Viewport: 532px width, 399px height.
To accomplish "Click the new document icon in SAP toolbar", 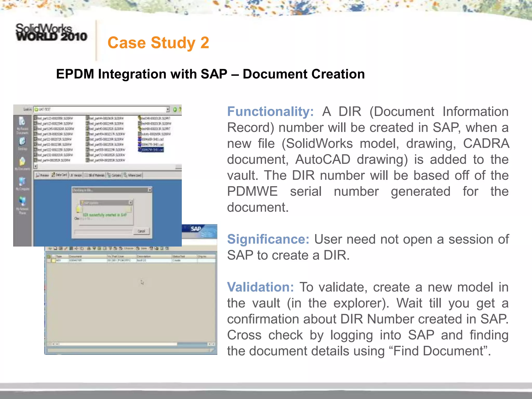I will pos(56,249).
